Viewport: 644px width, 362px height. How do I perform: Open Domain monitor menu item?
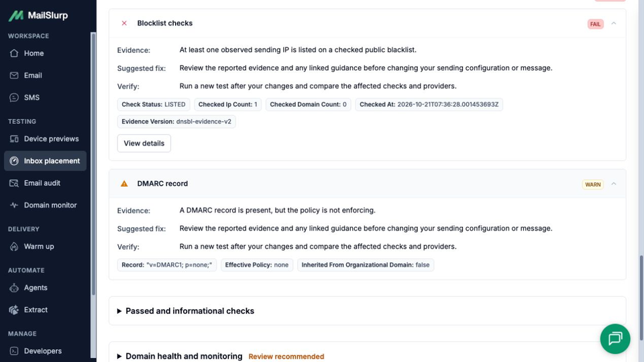click(45, 205)
